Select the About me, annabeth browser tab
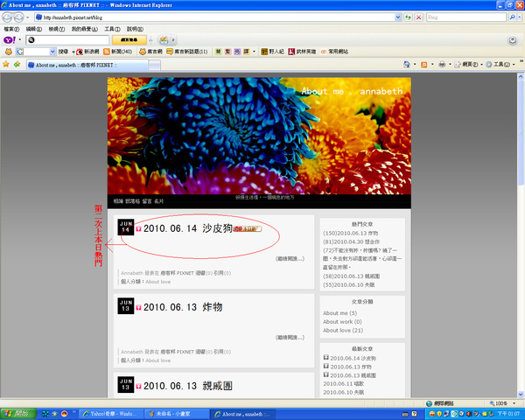This screenshot has height=420, width=525. [x=87, y=65]
